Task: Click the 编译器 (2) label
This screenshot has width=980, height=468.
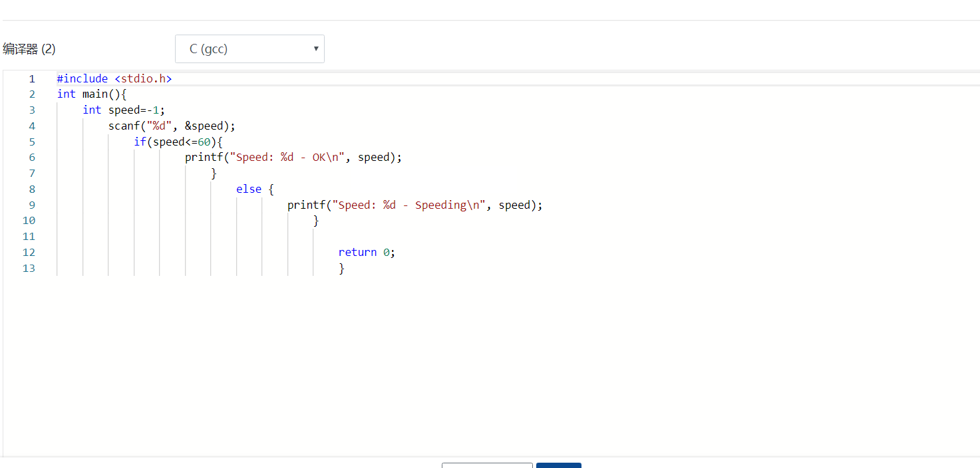Action: [x=29, y=49]
